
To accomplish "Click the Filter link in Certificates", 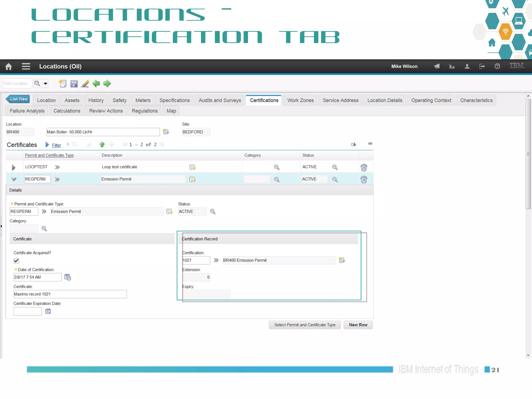I will click(x=56, y=145).
